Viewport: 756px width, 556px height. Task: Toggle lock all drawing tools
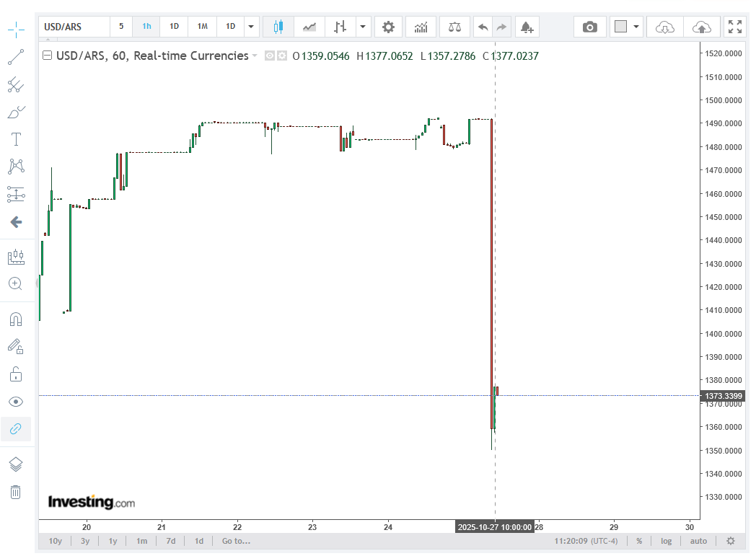pos(16,374)
